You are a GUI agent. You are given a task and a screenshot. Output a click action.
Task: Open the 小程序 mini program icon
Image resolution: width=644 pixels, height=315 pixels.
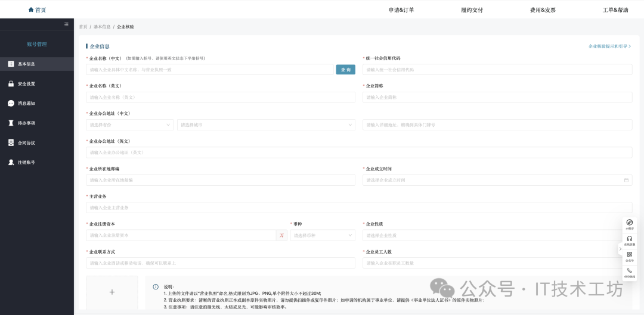630,222
